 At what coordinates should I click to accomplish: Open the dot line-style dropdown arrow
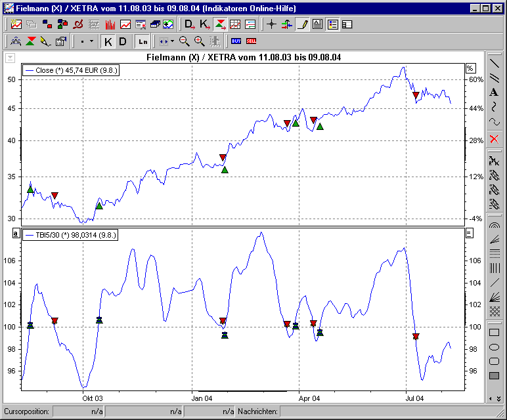tap(91, 41)
